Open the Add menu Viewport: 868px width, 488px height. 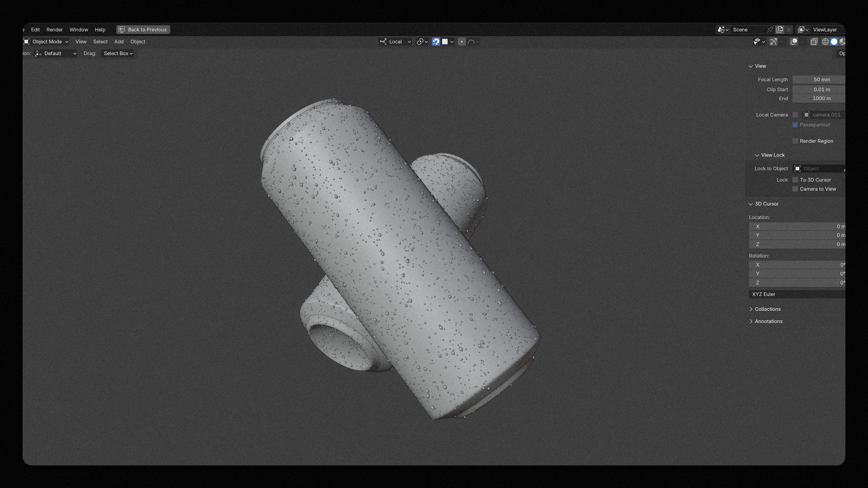[x=119, y=42]
